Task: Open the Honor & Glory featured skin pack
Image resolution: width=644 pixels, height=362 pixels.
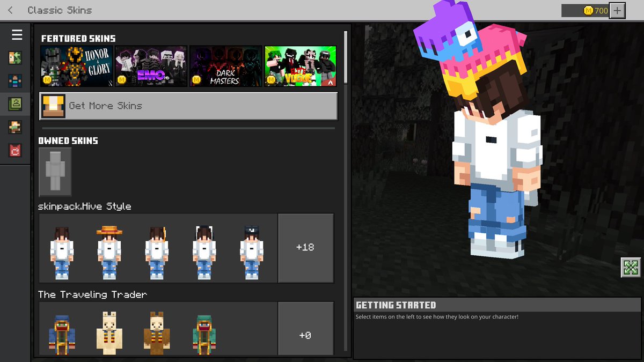Action: pyautogui.click(x=77, y=66)
